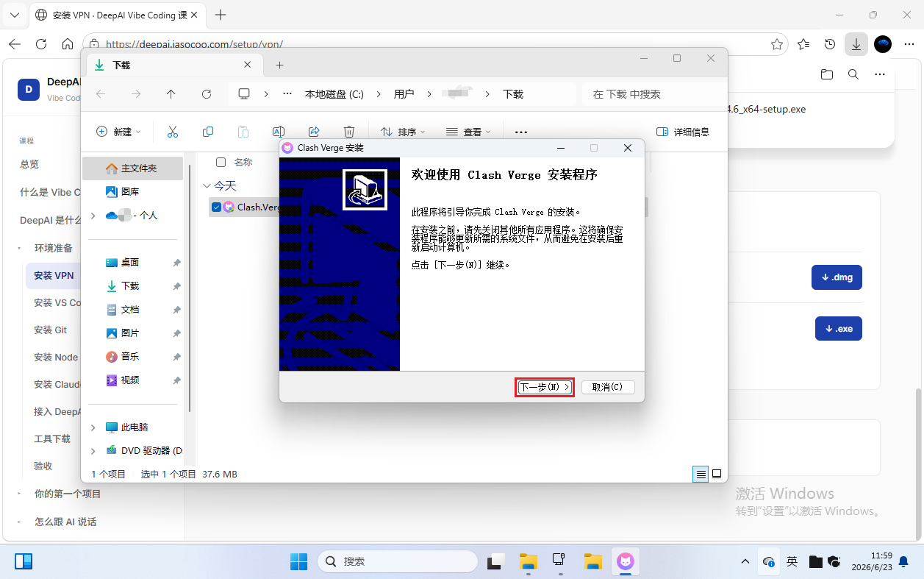This screenshot has height=579, width=924.
Task: Click the Share icon in Explorer toolbar
Action: [314, 132]
